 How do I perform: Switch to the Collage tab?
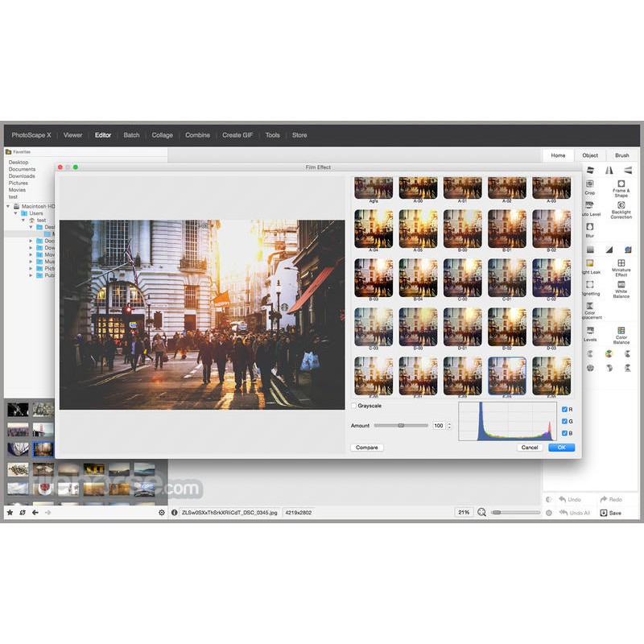pyautogui.click(x=162, y=135)
